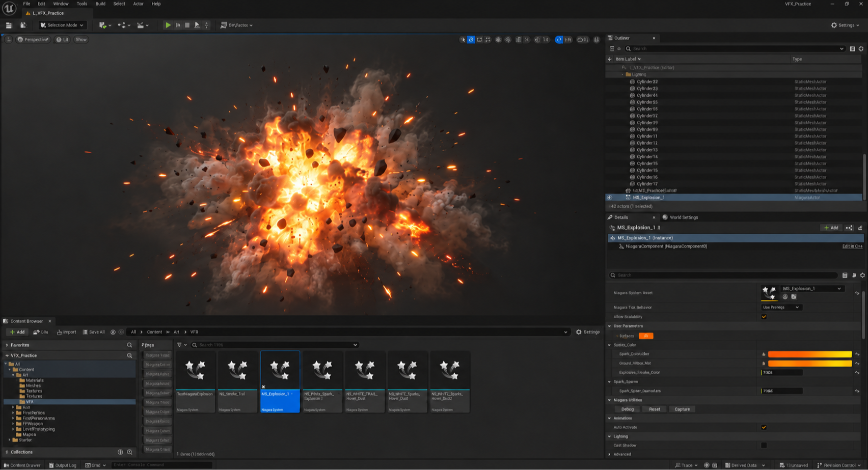This screenshot has width=868, height=470.
Task: Click the use-selected-asset icon under MS_Explosion_1 dropdown
Action: point(785,297)
